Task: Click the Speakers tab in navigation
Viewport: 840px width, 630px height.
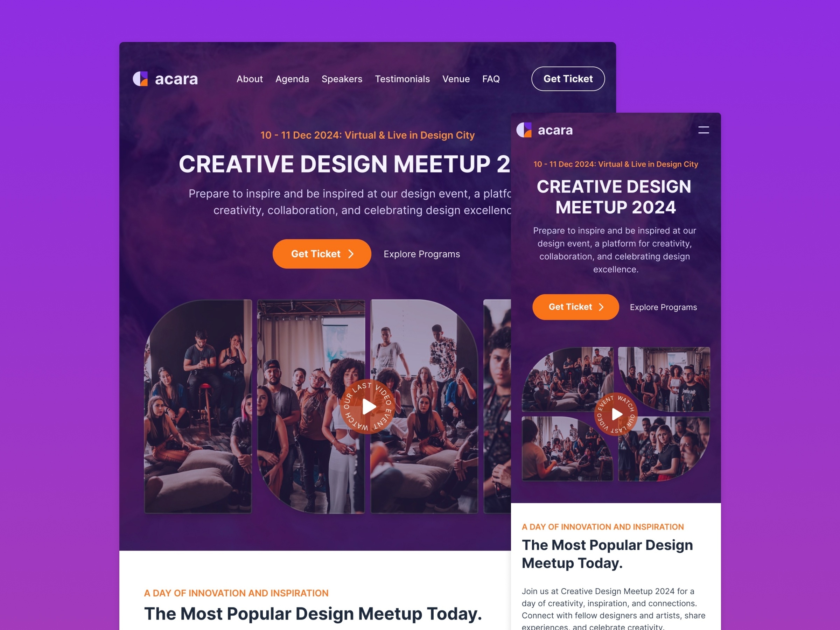Action: (341, 79)
